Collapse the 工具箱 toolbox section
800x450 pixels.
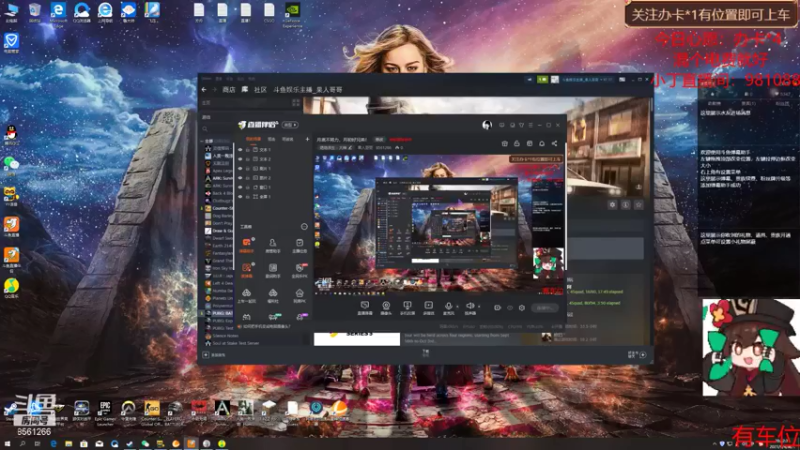pyautogui.click(x=304, y=227)
